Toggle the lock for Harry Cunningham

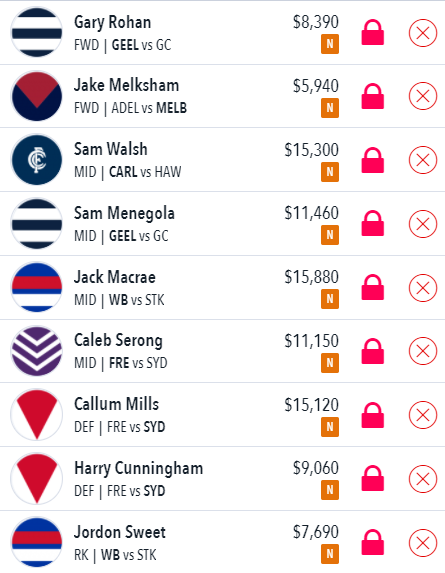pos(373,478)
